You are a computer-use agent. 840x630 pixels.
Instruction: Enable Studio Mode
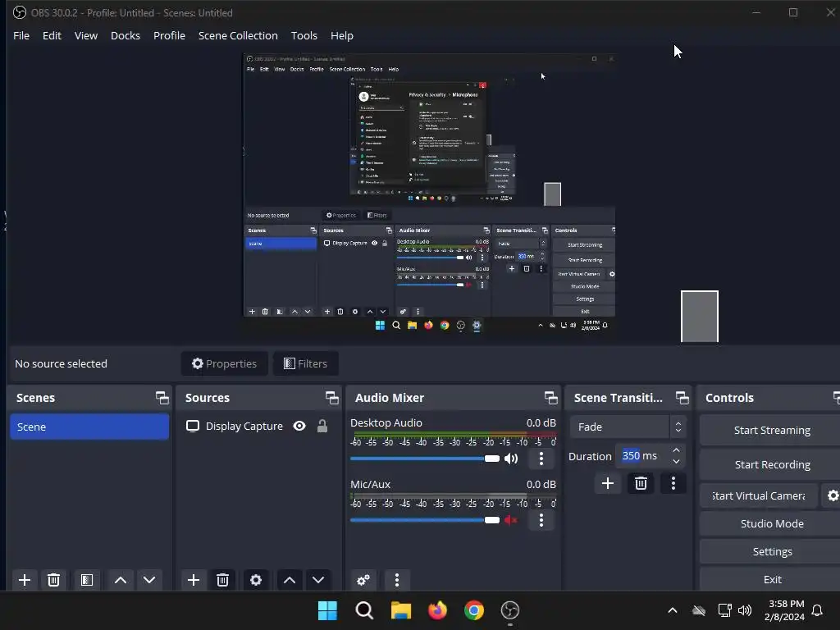point(770,523)
